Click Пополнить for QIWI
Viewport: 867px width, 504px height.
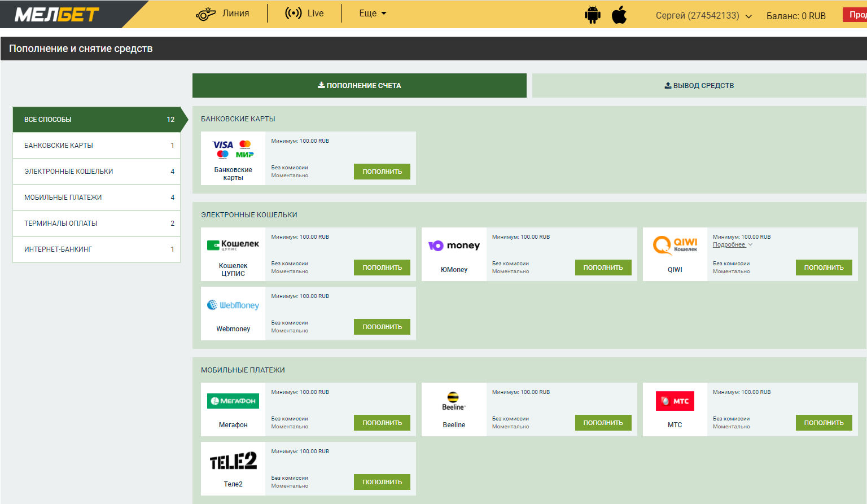(x=824, y=268)
